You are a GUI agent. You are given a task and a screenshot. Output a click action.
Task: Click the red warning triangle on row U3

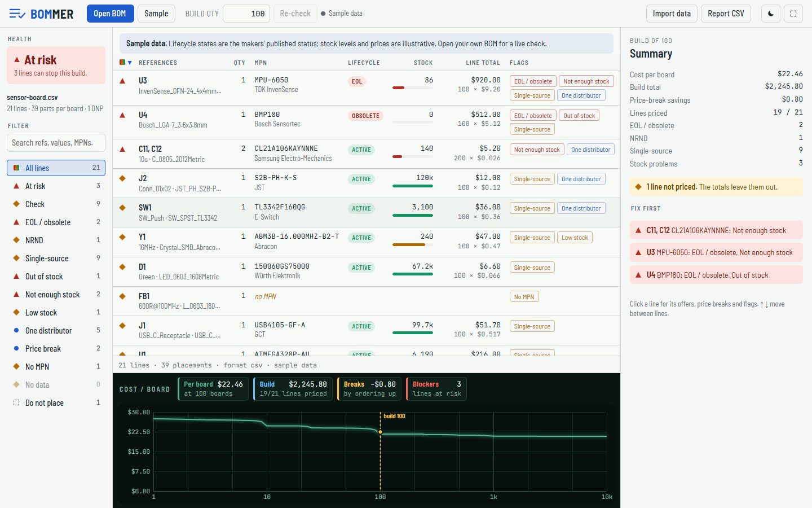coord(122,81)
